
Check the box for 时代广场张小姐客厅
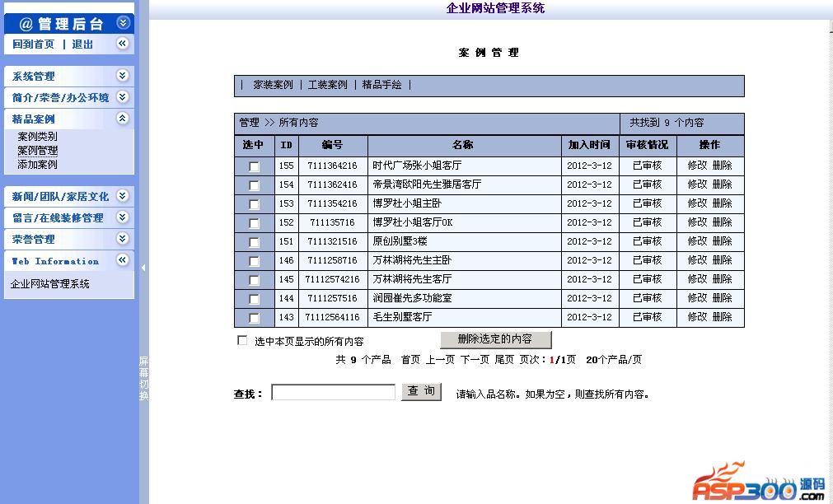[x=255, y=166]
